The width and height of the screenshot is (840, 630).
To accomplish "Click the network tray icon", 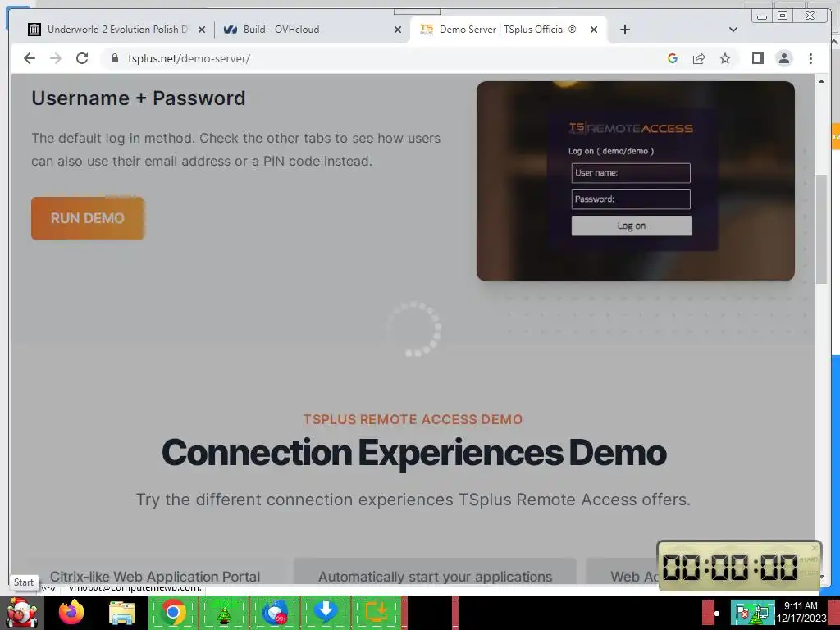I will click(761, 613).
